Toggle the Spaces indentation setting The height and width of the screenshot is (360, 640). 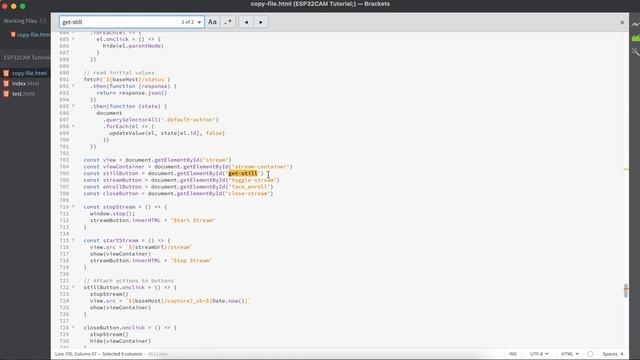click(x=610, y=354)
